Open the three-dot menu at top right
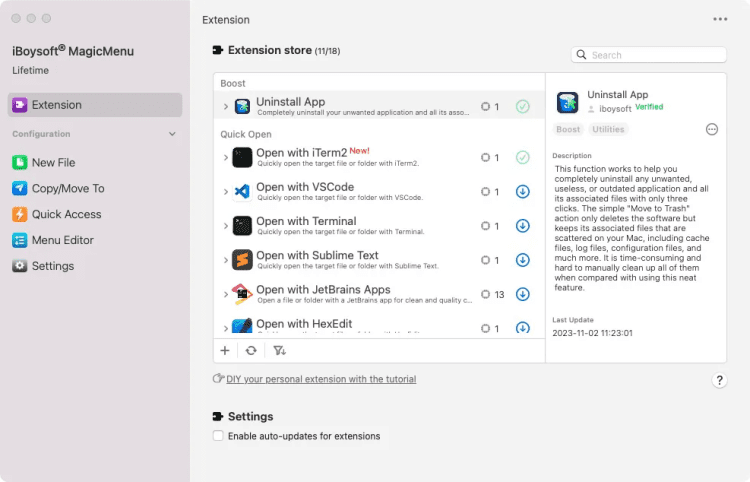Image resolution: width=750 pixels, height=482 pixels. point(720,19)
